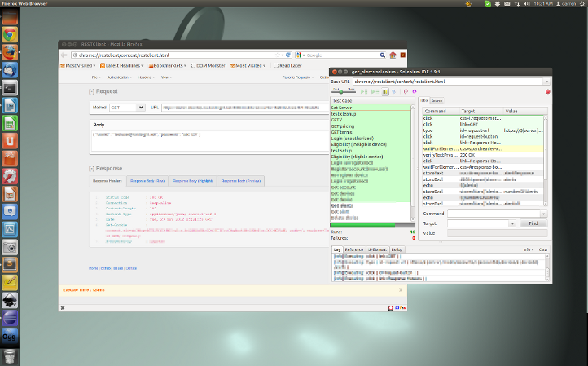Viewport: 588px width, 366px height.
Task: Open the Command combo box dropdown
Action: pyautogui.click(x=544, y=214)
